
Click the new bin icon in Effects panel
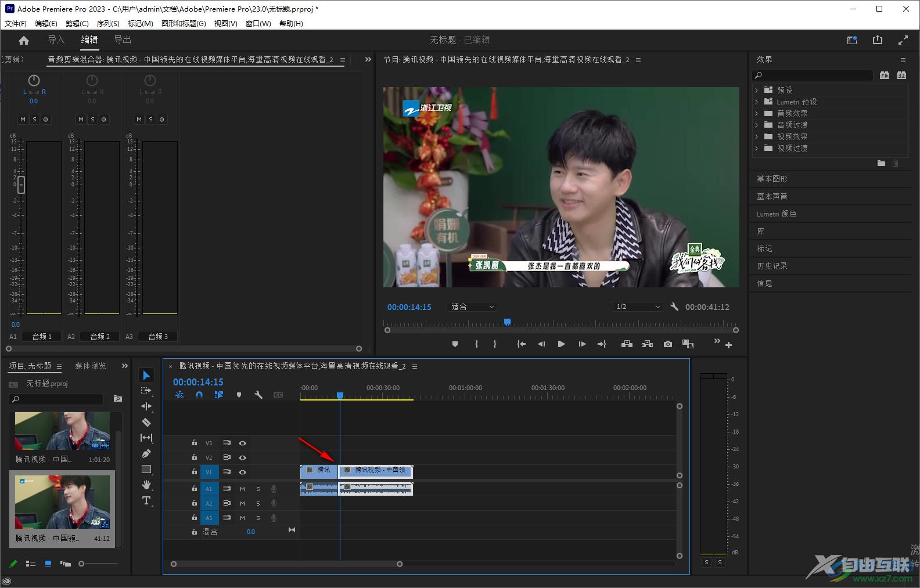(881, 164)
